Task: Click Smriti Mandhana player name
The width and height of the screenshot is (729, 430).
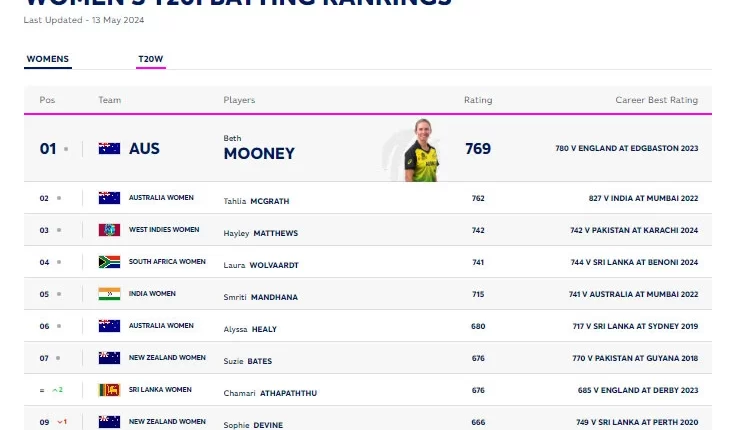Action: coord(261,297)
